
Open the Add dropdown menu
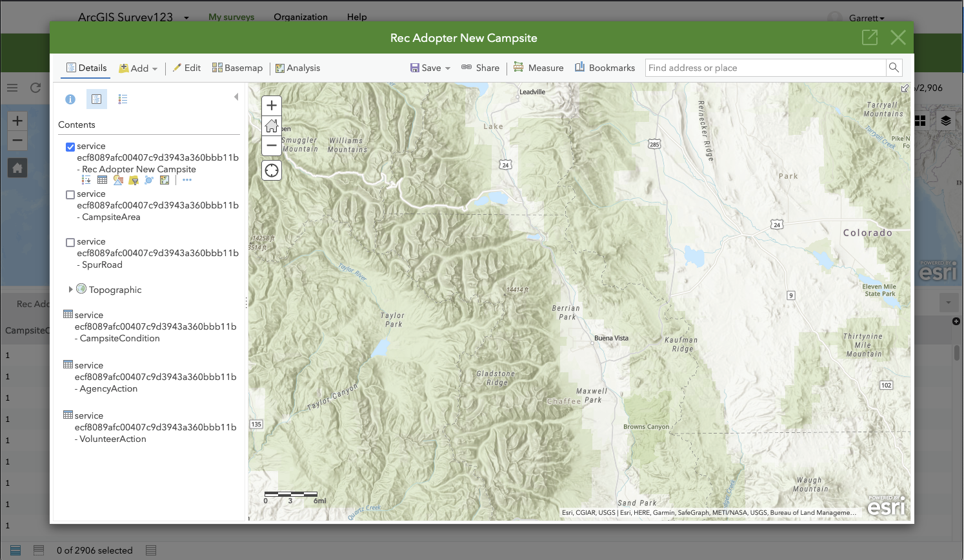pos(138,68)
